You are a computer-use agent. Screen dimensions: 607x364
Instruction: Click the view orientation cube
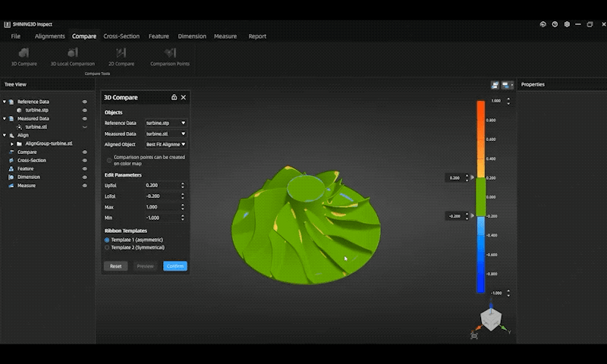tap(491, 320)
